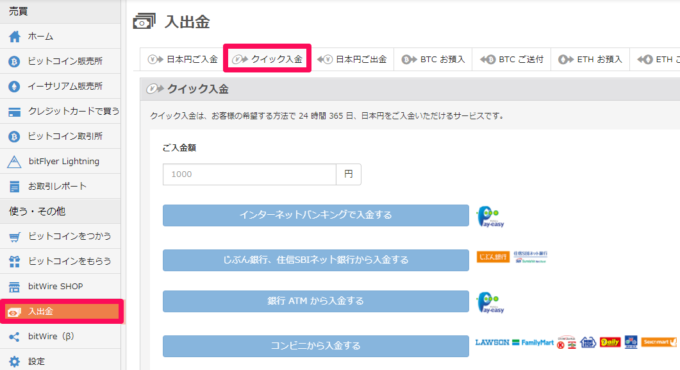Click the report icon beside お取引レポート
The height and width of the screenshot is (370, 680).
pyautogui.click(x=14, y=187)
